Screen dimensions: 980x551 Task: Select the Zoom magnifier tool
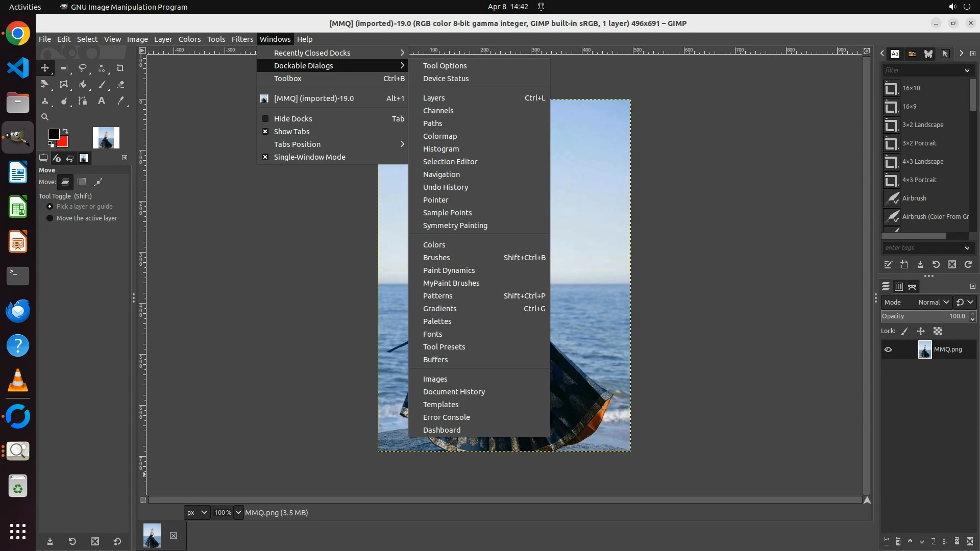click(45, 117)
